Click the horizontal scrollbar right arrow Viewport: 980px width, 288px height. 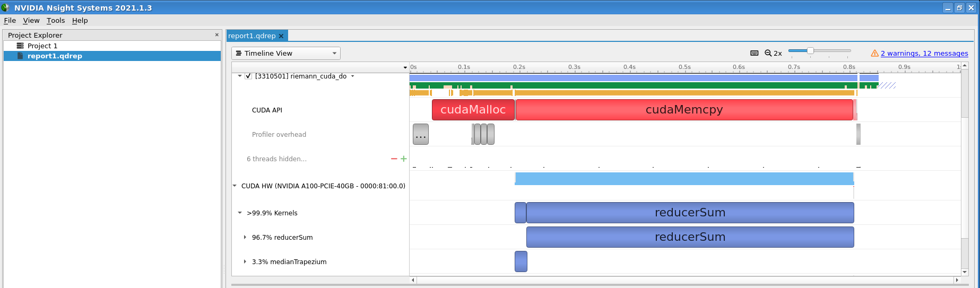tap(957, 280)
